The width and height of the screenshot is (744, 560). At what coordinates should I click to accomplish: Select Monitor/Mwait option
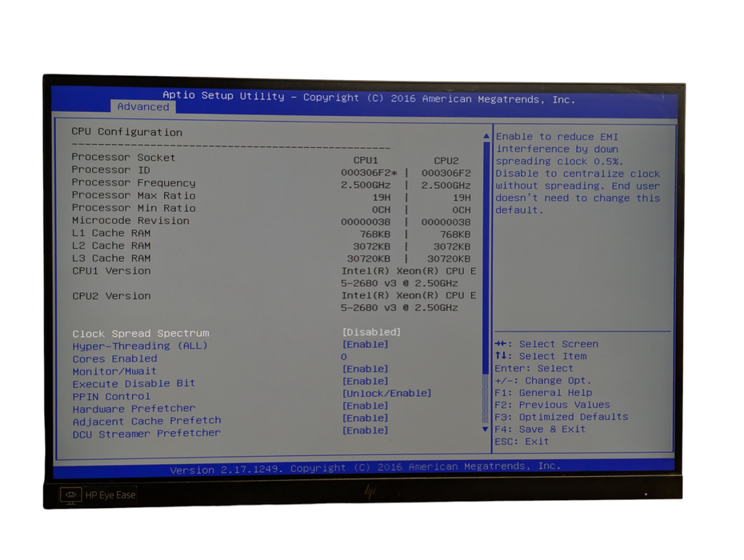pyautogui.click(x=114, y=371)
